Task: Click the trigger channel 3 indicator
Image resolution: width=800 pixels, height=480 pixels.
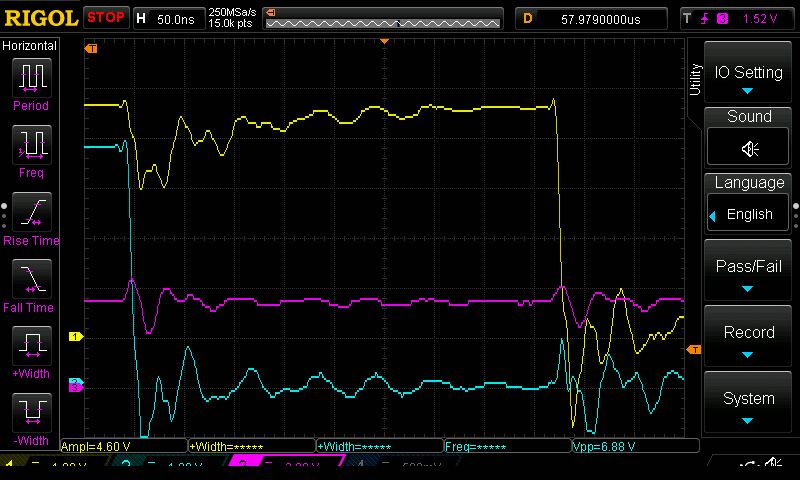Action: (722, 19)
